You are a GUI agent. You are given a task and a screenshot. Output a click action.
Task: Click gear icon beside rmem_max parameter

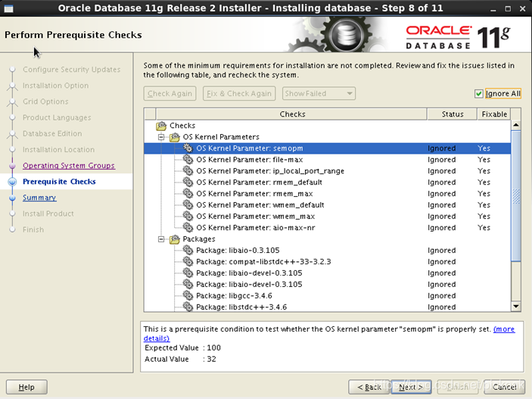pos(188,193)
